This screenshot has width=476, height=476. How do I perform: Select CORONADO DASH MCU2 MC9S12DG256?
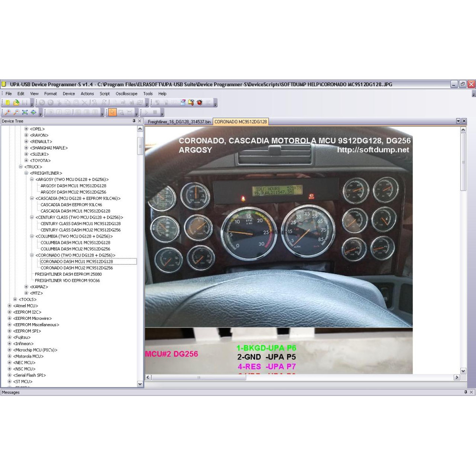tap(77, 268)
